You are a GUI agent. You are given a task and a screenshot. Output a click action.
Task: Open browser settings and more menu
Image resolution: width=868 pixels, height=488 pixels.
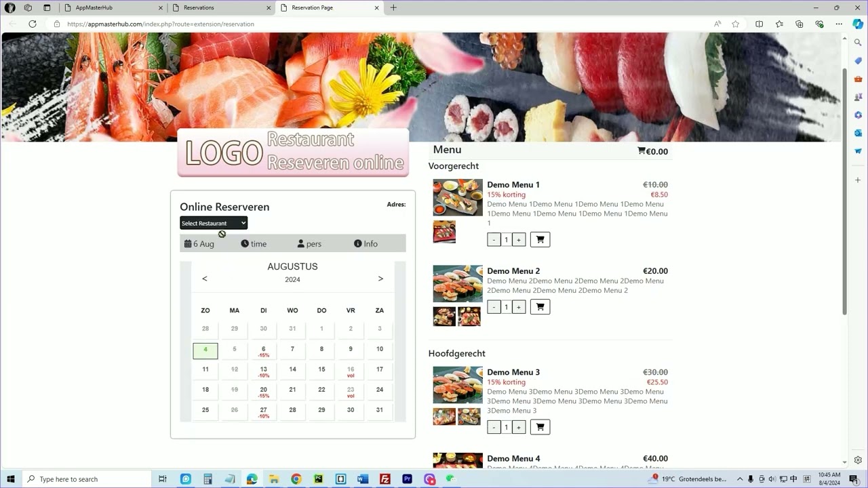point(839,24)
